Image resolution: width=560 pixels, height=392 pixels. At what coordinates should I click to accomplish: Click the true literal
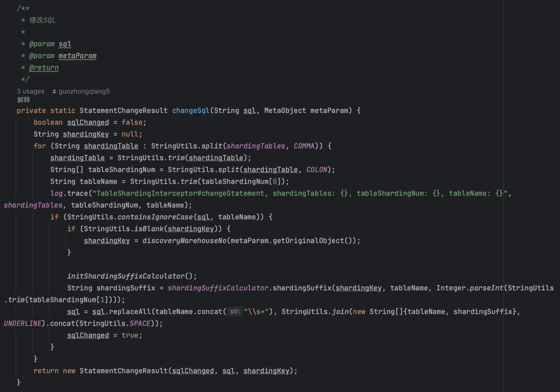(130, 335)
